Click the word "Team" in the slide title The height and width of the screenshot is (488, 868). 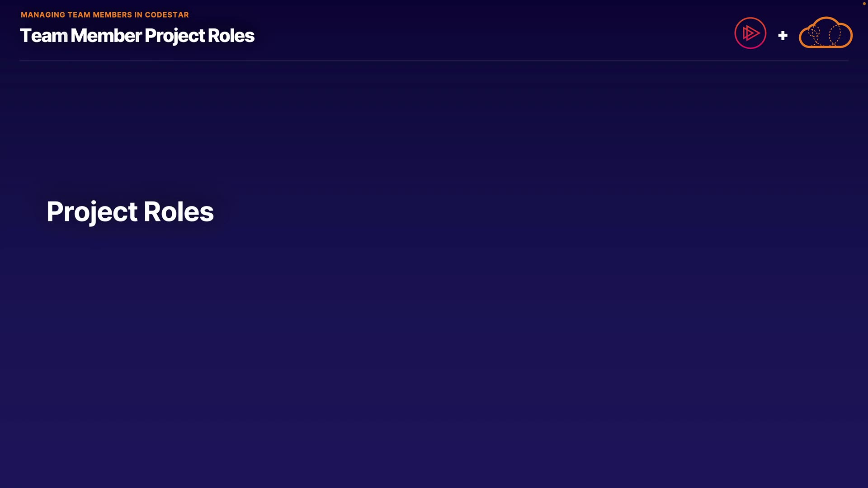tap(43, 36)
